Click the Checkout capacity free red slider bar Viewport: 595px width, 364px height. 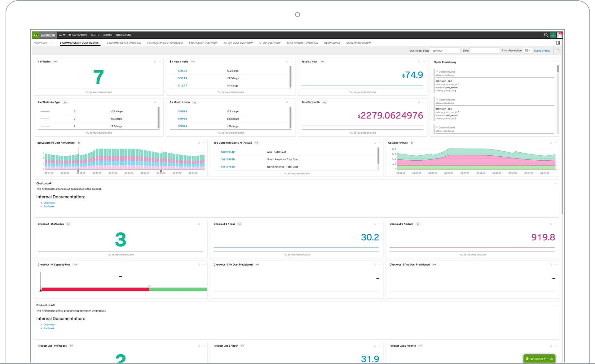pyautogui.click(x=94, y=289)
